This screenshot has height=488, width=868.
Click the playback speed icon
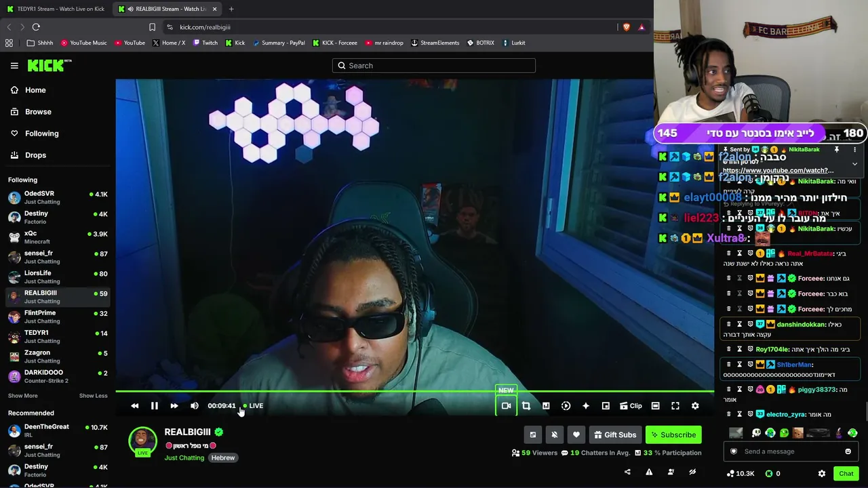[566, 406]
